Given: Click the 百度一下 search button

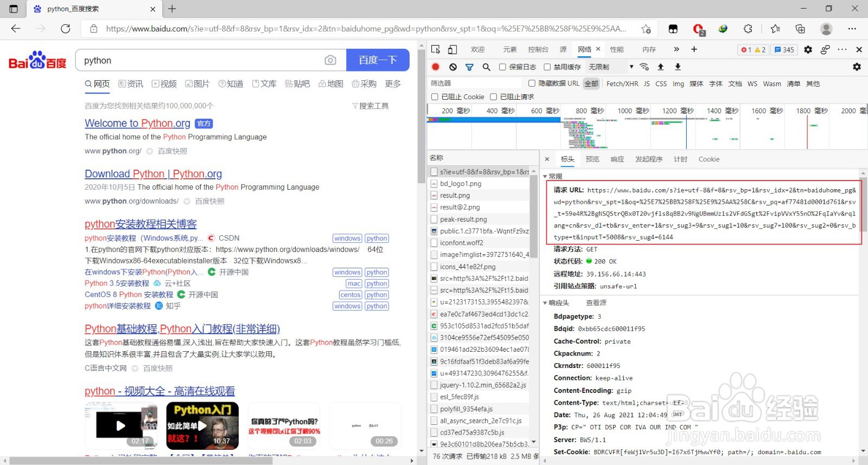Looking at the screenshot, I should pyautogui.click(x=378, y=60).
